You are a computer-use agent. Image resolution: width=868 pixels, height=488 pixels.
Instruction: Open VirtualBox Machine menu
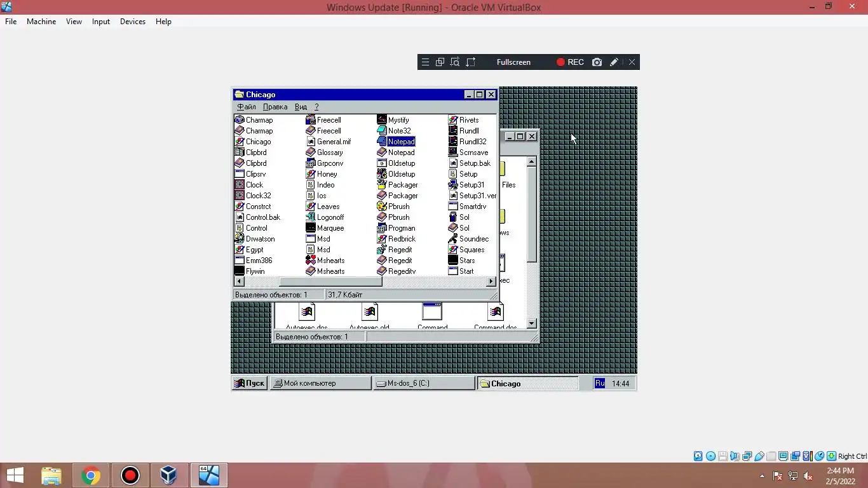coord(41,22)
